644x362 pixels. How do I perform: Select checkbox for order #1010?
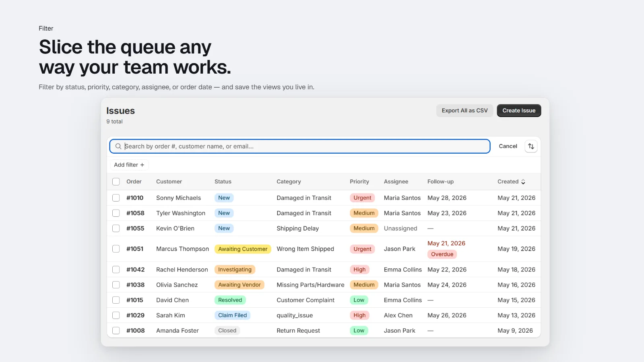116,198
